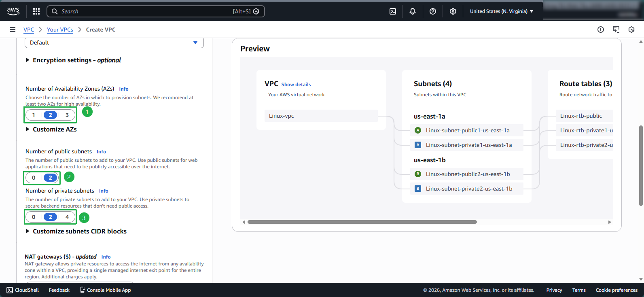The width and height of the screenshot is (644, 297).
Task: Click the blue B icon for private2 subnet
Action: coord(418,189)
